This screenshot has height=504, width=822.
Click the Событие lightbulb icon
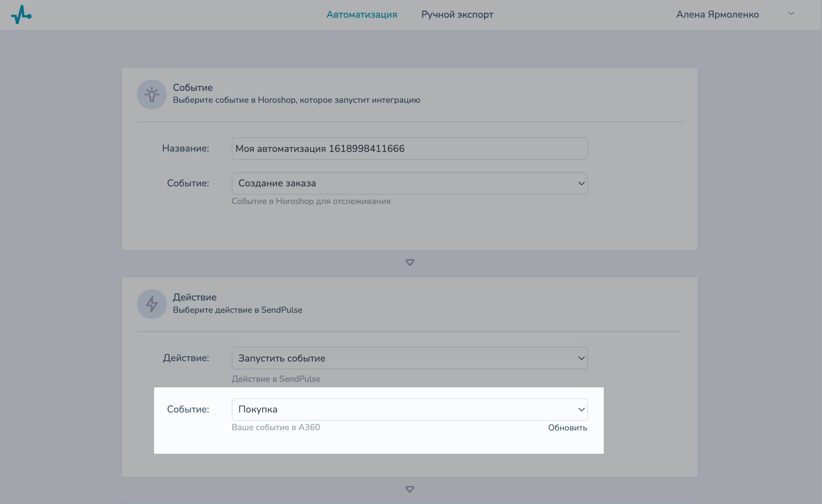[152, 94]
